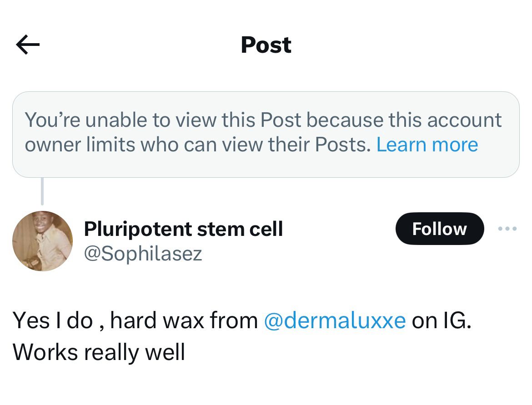Select the unavailable Post notice box
This screenshot has height=405, width=532.
(266, 135)
